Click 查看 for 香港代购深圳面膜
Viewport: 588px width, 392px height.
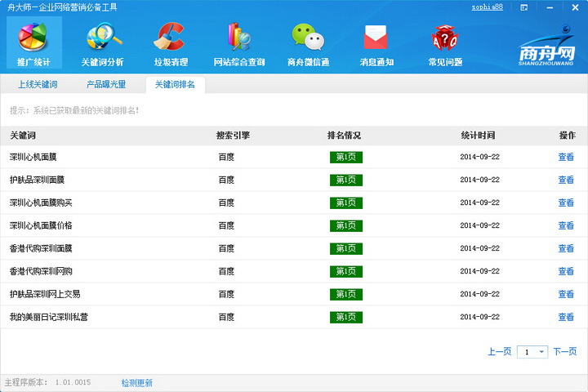pos(566,248)
